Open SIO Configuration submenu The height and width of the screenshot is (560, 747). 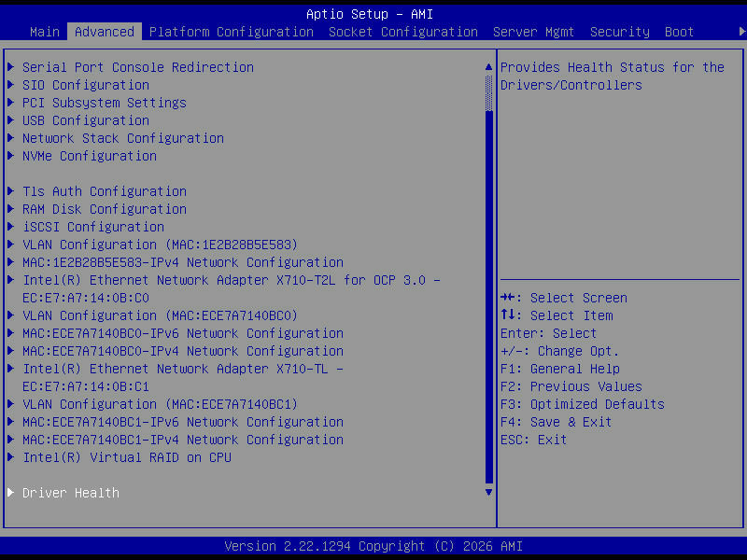click(x=86, y=85)
